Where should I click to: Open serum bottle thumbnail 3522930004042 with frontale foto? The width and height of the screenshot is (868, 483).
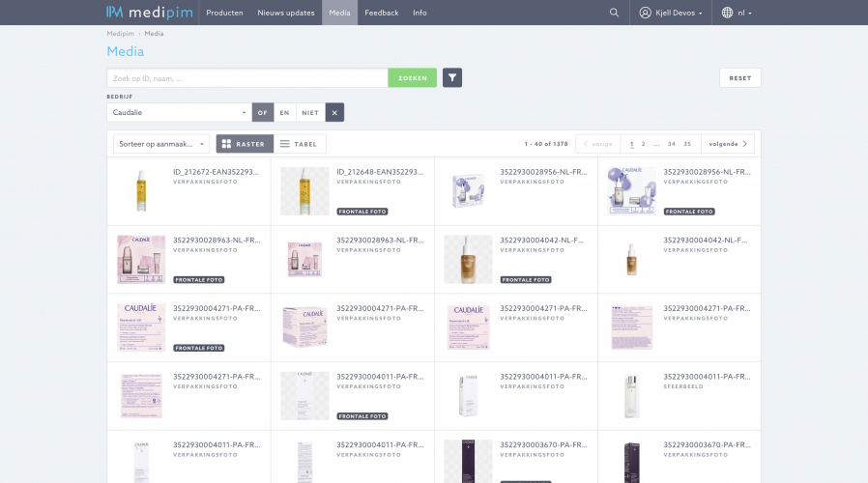click(x=469, y=260)
